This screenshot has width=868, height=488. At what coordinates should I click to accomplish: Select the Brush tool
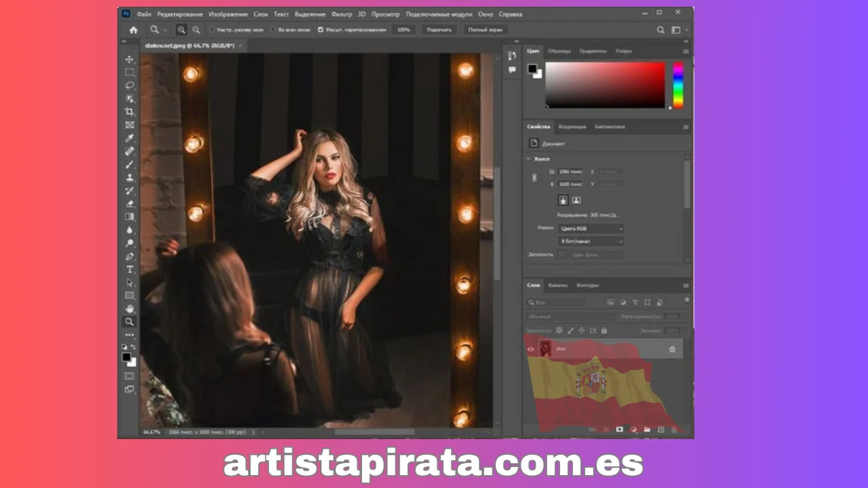[x=130, y=165]
